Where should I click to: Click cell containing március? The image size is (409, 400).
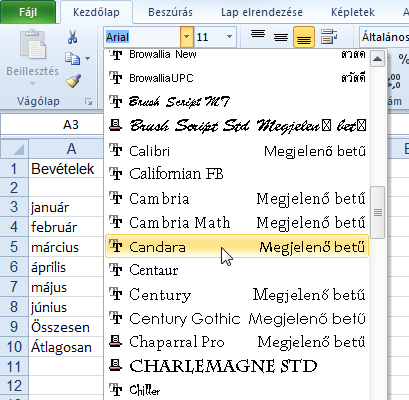point(66,247)
